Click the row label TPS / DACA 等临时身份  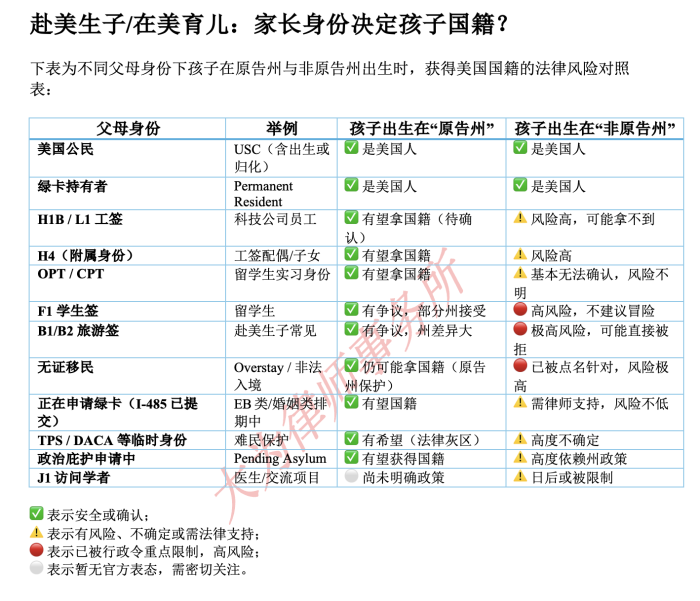[x=112, y=440]
